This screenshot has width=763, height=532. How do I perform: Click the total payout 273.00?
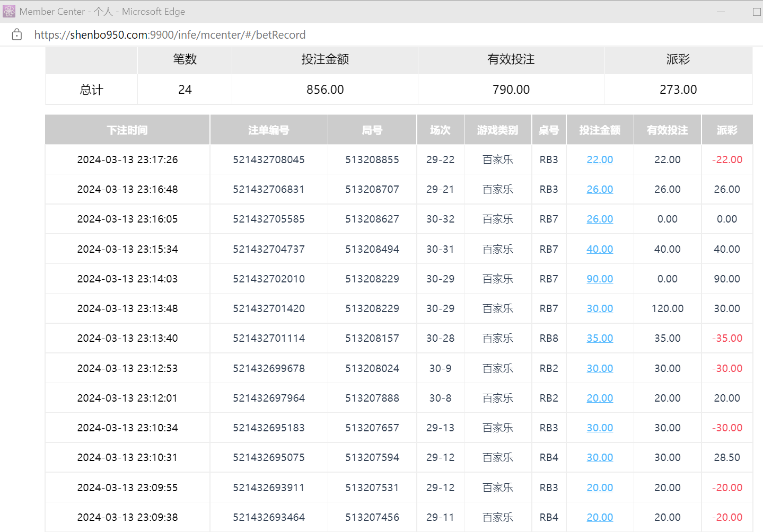(678, 90)
